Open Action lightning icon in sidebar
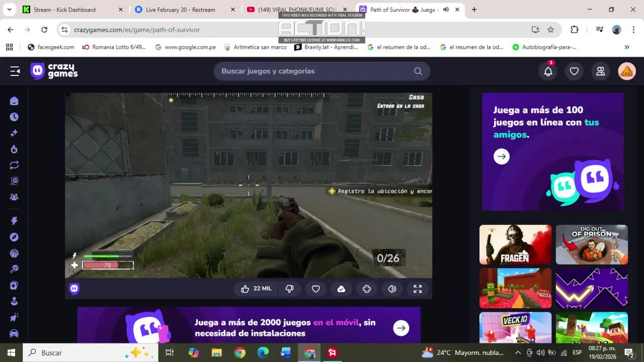 [x=14, y=221]
